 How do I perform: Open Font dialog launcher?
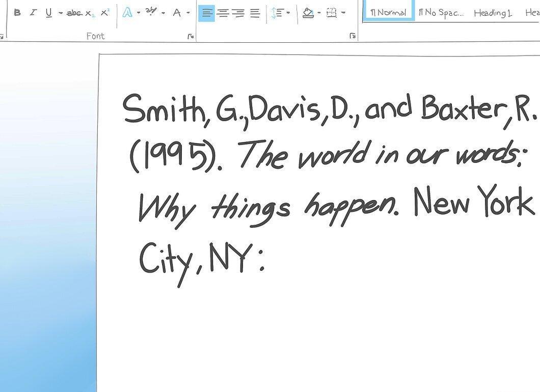tap(191, 36)
